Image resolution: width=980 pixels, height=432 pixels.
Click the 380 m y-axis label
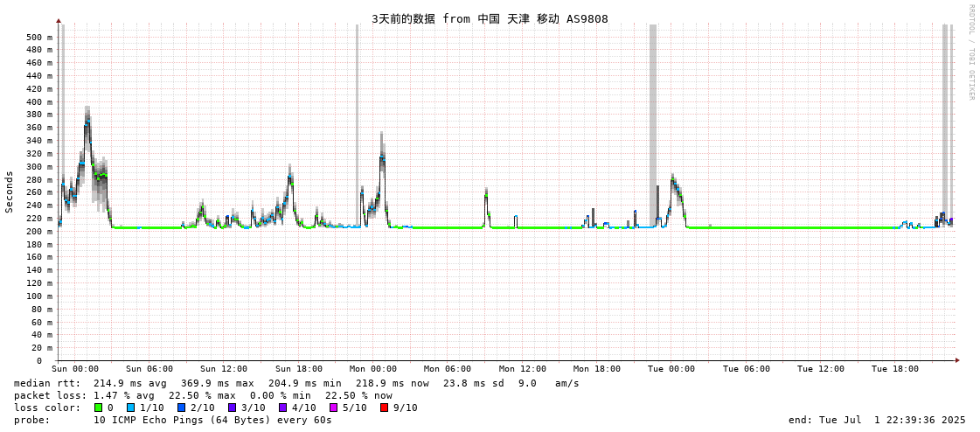click(38, 115)
